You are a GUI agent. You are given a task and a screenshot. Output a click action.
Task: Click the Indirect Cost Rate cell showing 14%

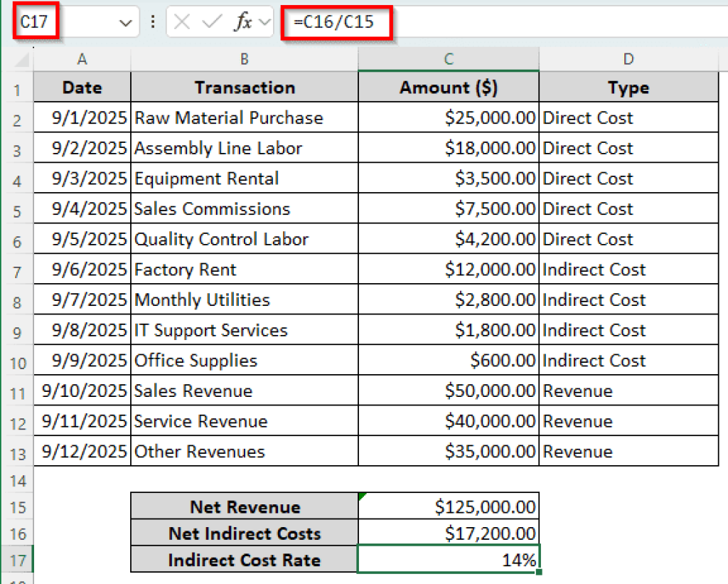pyautogui.click(x=448, y=561)
